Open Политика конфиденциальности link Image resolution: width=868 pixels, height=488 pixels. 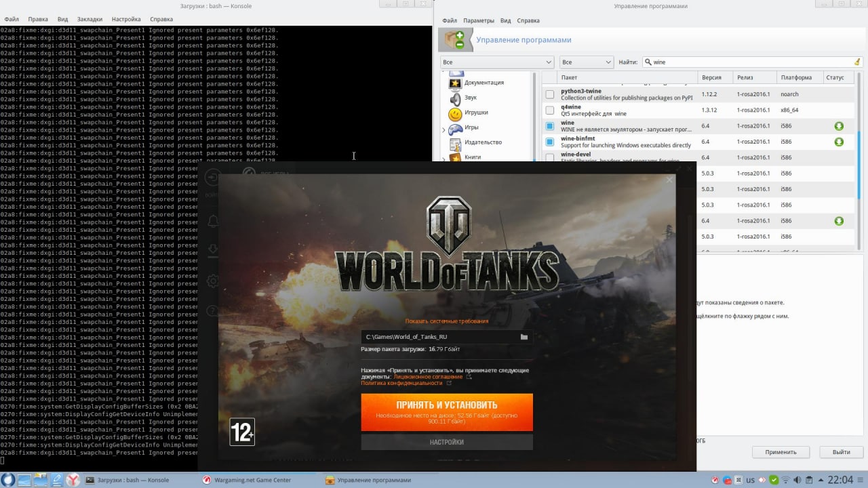(401, 383)
